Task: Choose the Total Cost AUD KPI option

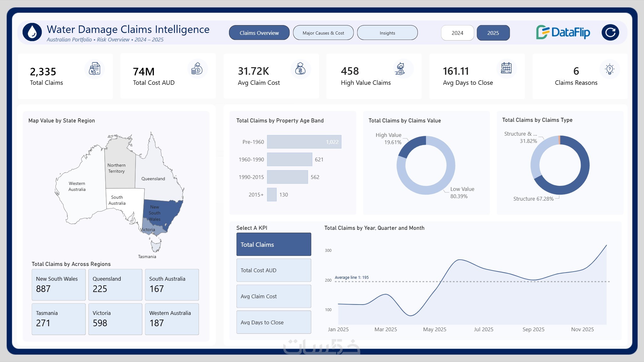Action: (274, 270)
